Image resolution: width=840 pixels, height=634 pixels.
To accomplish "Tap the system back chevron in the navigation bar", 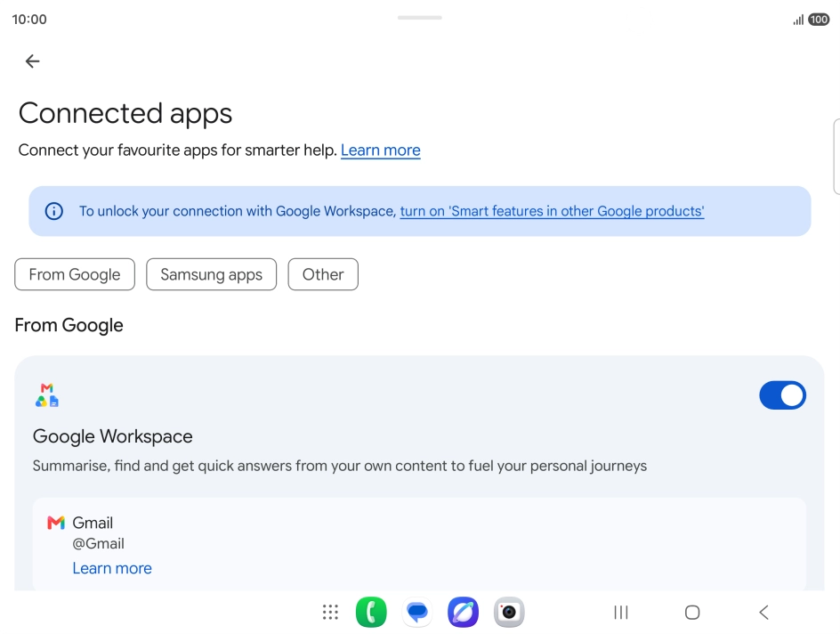I will click(x=764, y=612).
